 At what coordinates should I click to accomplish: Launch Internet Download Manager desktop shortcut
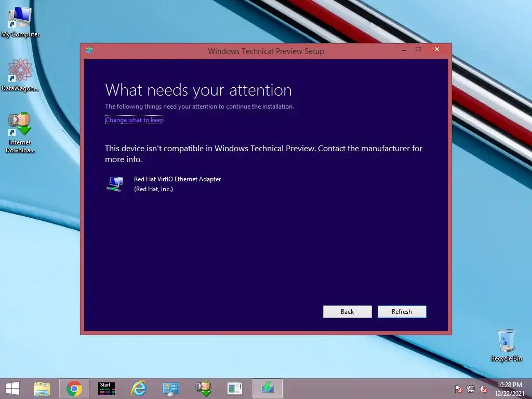click(20, 132)
